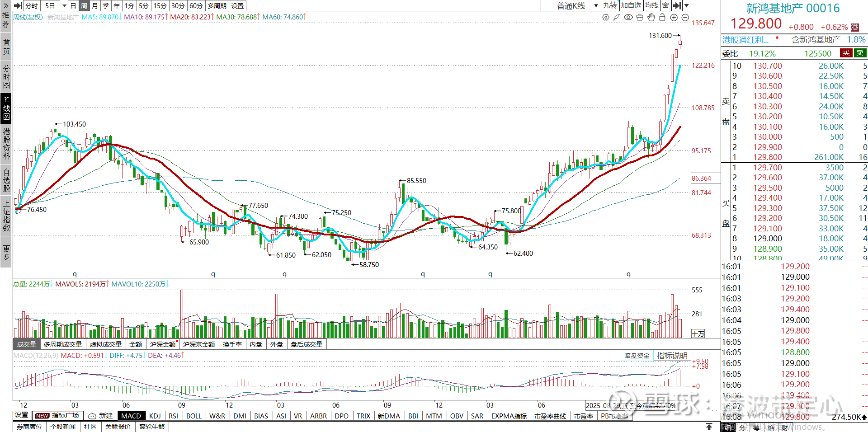Click the 十万 volume unit label

click(698, 333)
